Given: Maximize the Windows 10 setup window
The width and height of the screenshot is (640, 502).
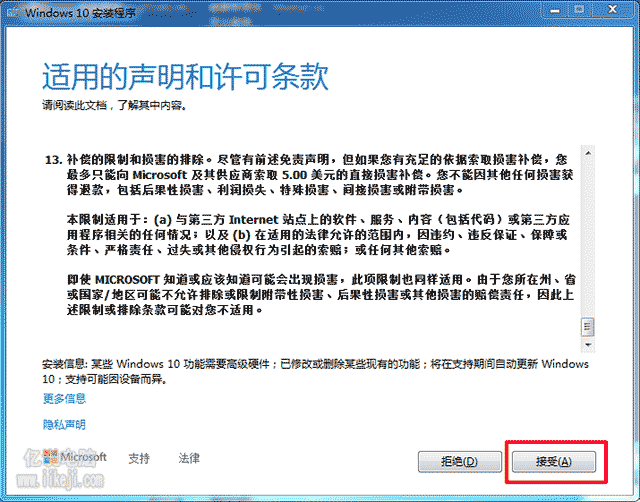Looking at the screenshot, I should [x=579, y=10].
